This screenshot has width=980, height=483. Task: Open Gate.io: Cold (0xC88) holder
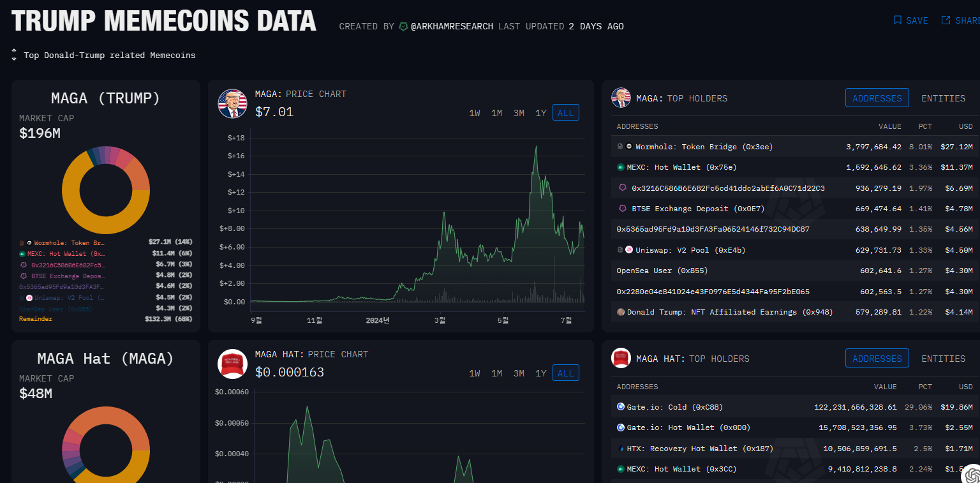pyautogui.click(x=675, y=407)
